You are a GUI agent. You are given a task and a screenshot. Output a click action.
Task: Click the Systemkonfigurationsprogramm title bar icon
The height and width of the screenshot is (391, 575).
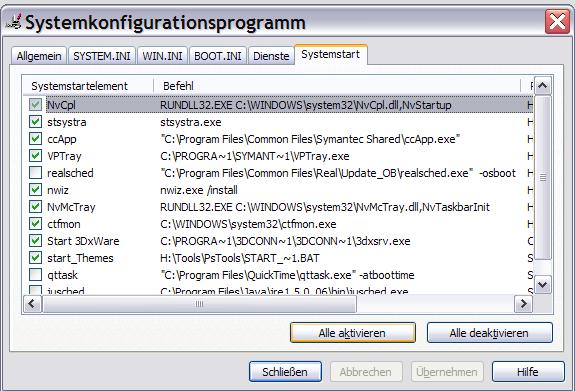tap(14, 22)
